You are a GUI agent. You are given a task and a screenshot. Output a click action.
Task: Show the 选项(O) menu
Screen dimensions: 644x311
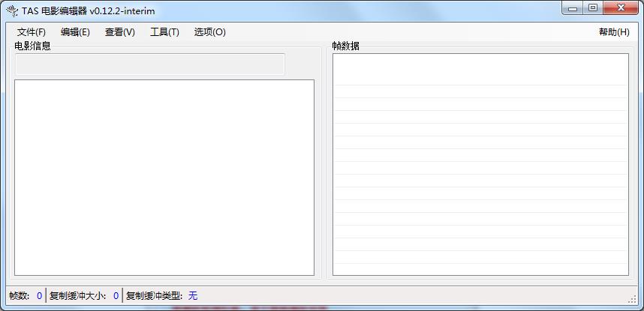[209, 31]
